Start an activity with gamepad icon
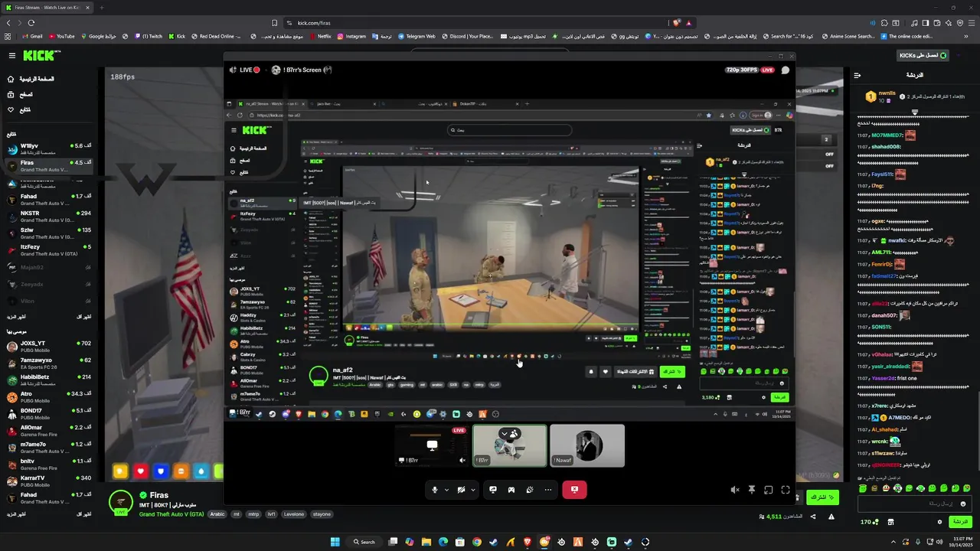The height and width of the screenshot is (551, 980). pos(511,490)
